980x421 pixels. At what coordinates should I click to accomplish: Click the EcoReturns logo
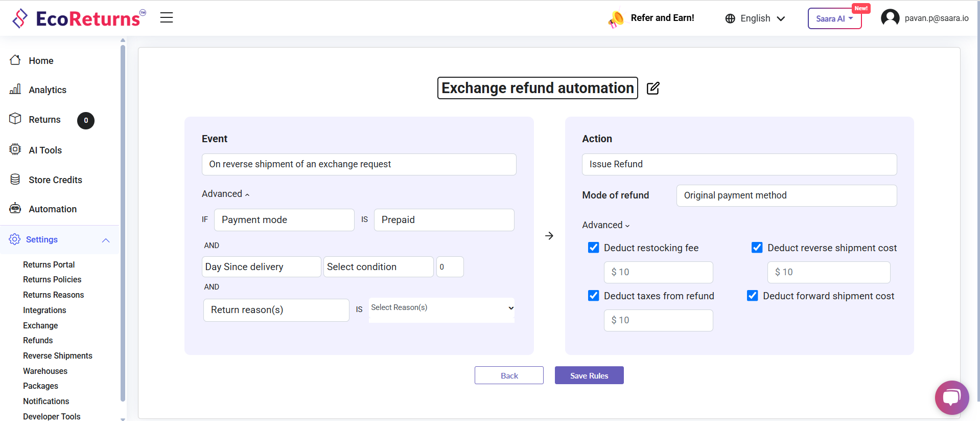point(79,18)
